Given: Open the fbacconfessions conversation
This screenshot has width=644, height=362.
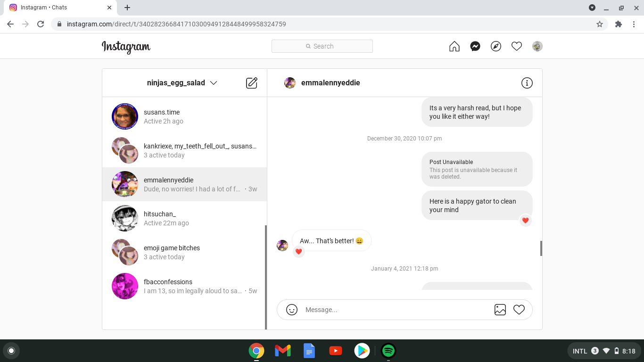Looking at the screenshot, I should pos(184,286).
